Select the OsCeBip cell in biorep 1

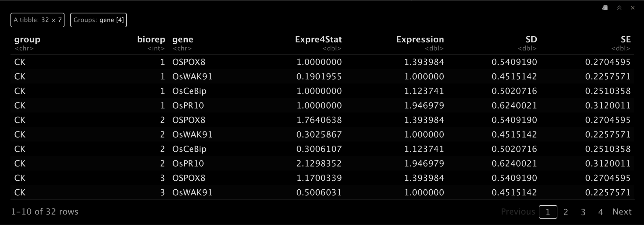coord(189,91)
